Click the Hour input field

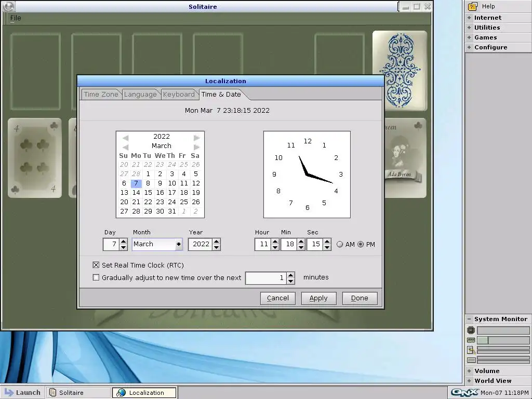(263, 244)
